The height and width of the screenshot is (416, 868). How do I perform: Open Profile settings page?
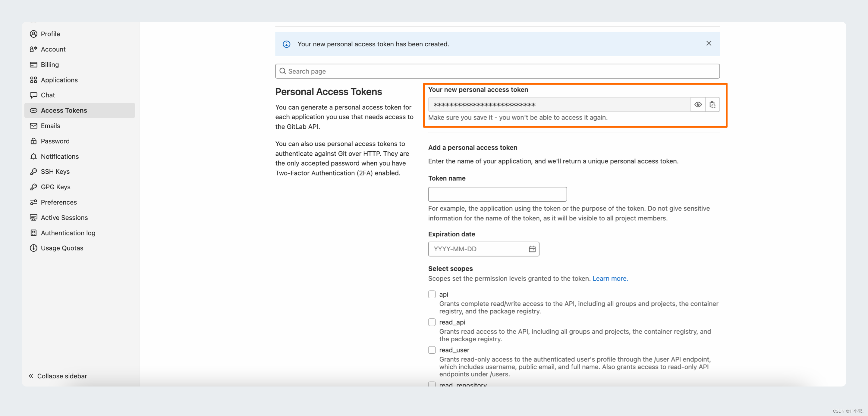[50, 33]
